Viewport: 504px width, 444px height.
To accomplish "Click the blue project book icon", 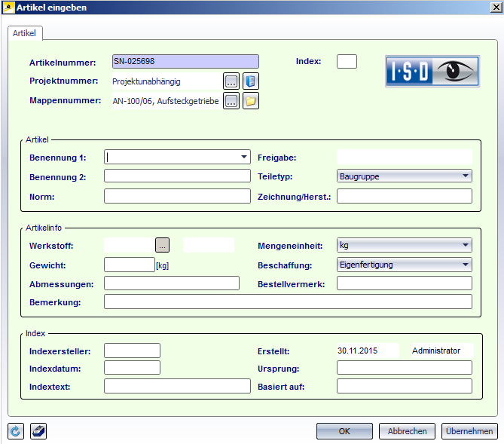I will point(251,81).
